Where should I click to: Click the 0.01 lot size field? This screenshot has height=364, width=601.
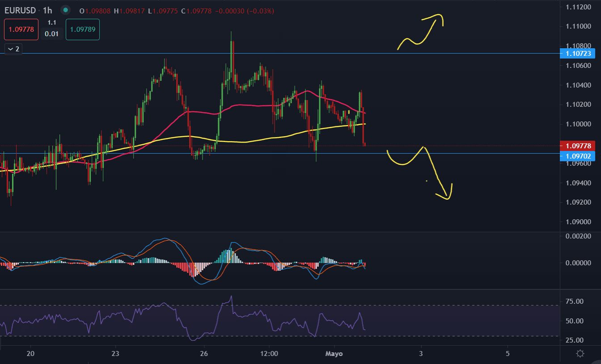[x=52, y=33]
